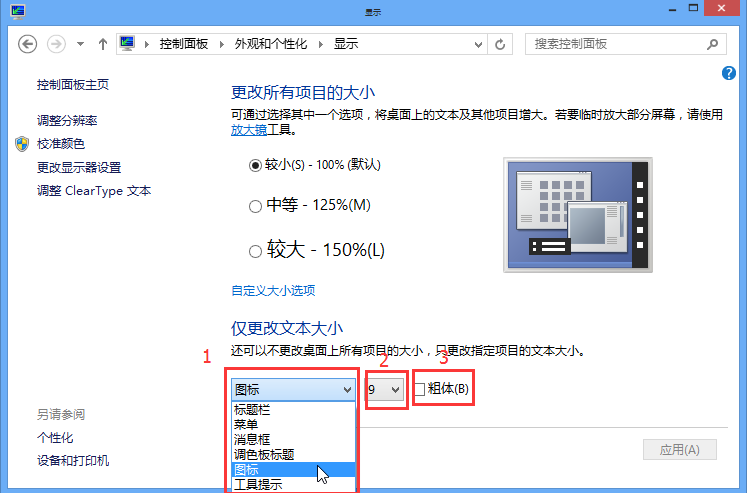Pick 消息框 in the dropdown list
The height and width of the screenshot is (493, 747).
pyautogui.click(x=252, y=440)
